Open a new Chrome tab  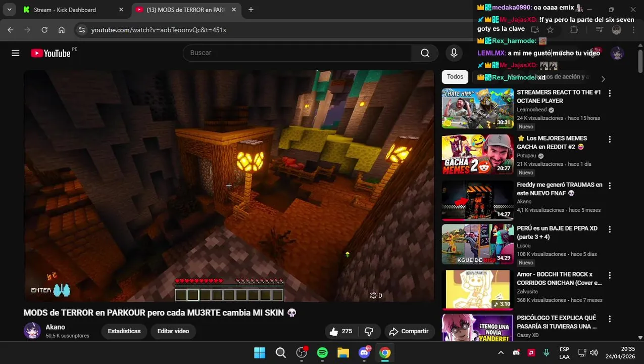point(251,10)
